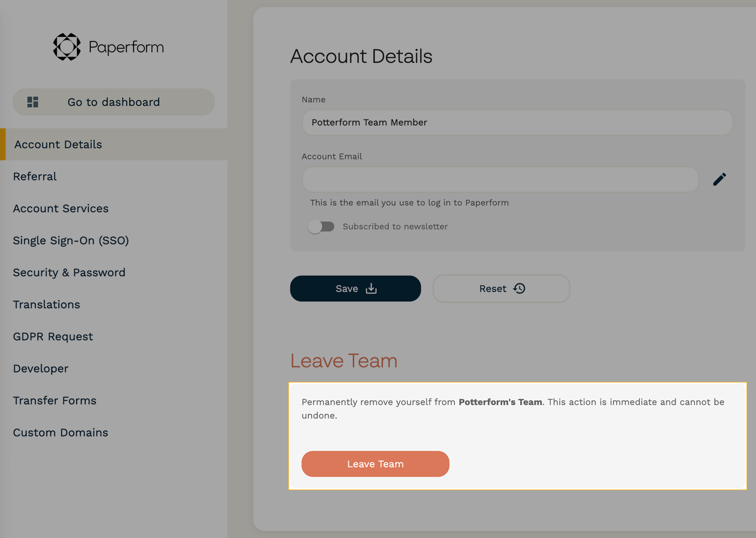Click into the Name input field
Screen dimensions: 756x538
517,123
